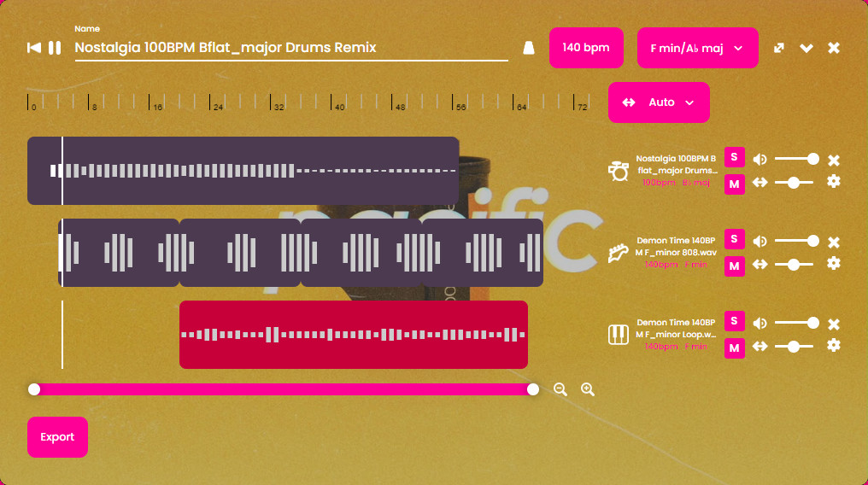
Task: Click the Export button
Action: click(57, 437)
